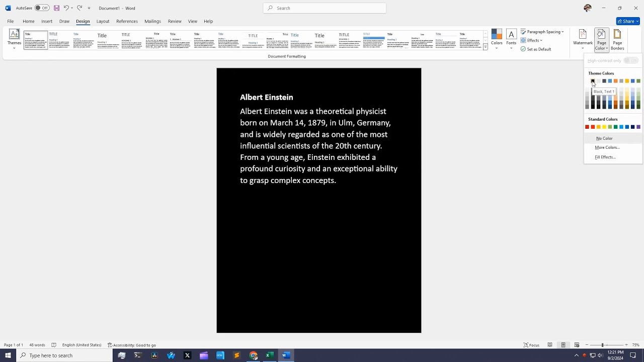Click Accessibility: Good to go status

[x=132, y=345]
